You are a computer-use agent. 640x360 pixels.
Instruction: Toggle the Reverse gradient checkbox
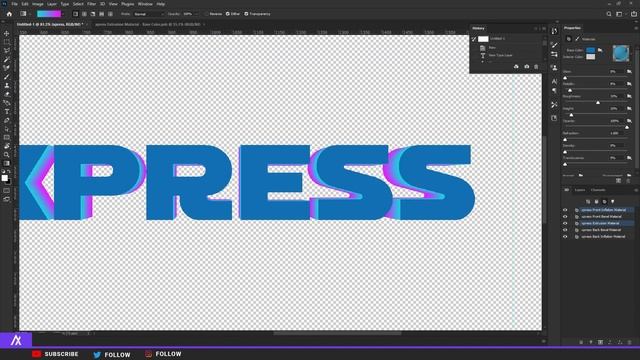[x=206, y=14]
